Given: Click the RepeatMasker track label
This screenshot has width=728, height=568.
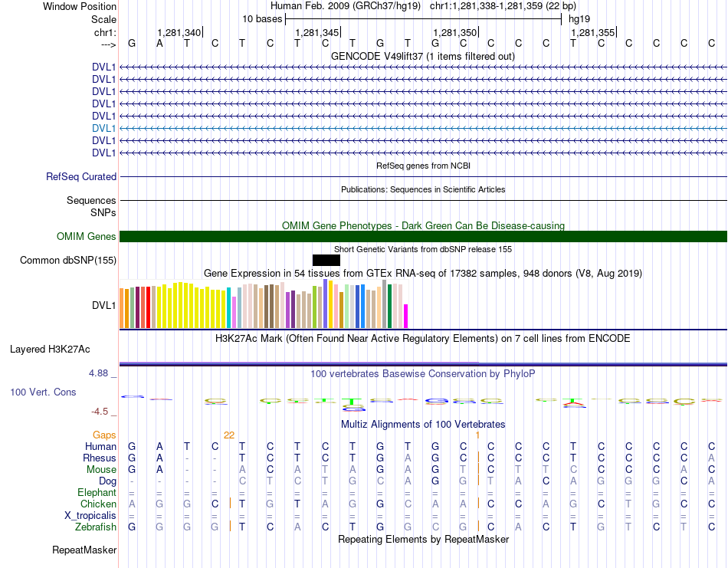Looking at the screenshot, I should click(84, 550).
